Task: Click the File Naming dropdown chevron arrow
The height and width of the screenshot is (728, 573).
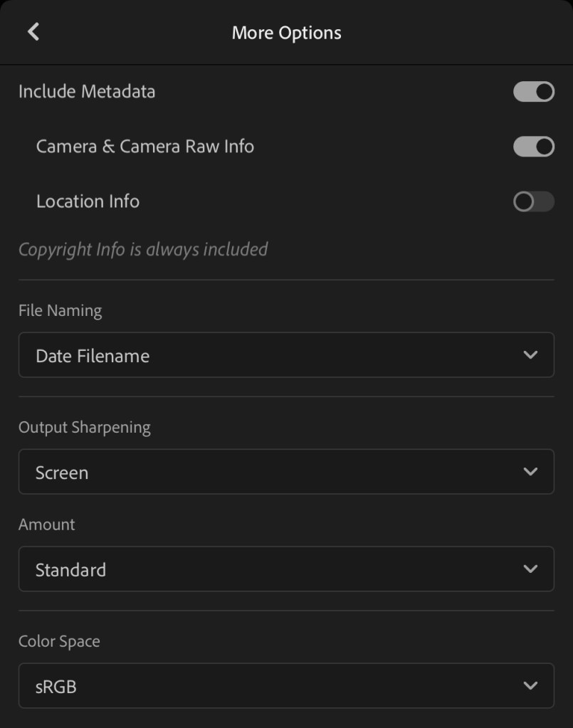Action: (530, 354)
